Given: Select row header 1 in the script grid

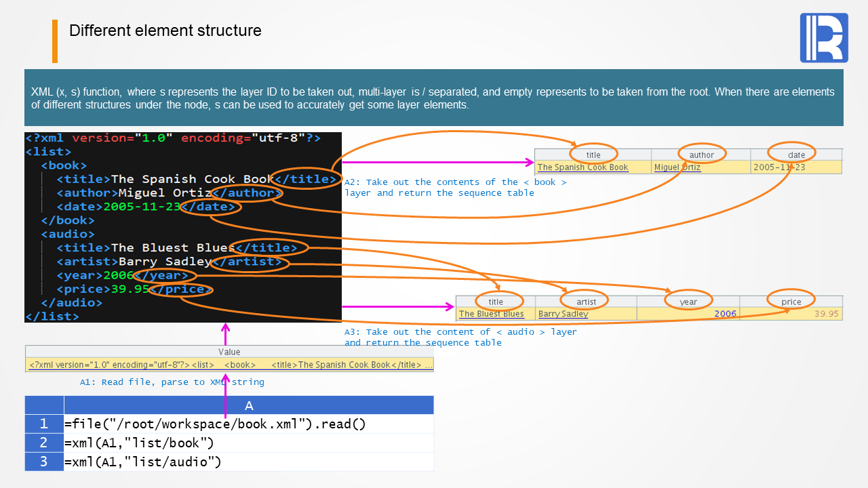Looking at the screenshot, I should [44, 424].
